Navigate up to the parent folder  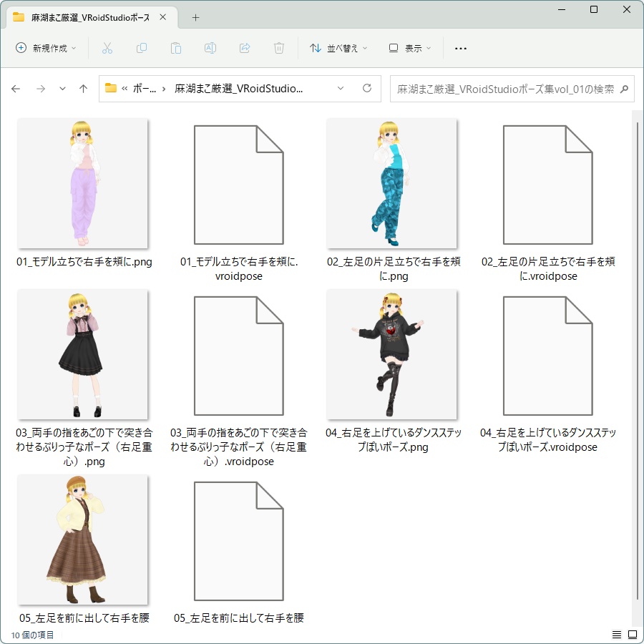(83, 88)
